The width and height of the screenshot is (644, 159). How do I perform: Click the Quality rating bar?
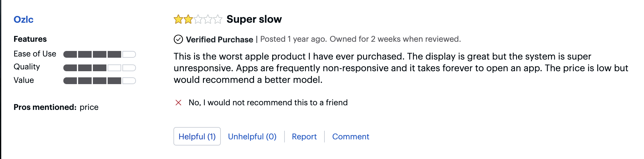point(99,68)
